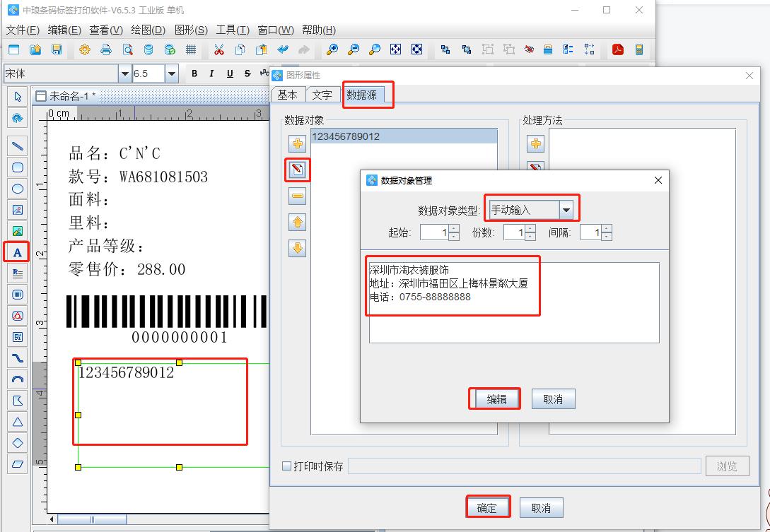Switch to the 文字 tab

(x=323, y=93)
